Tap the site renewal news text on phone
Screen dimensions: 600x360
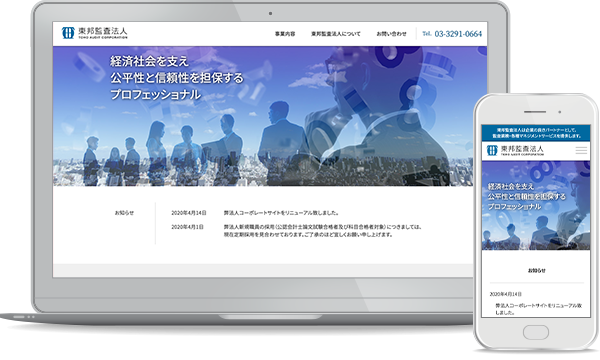click(539, 309)
